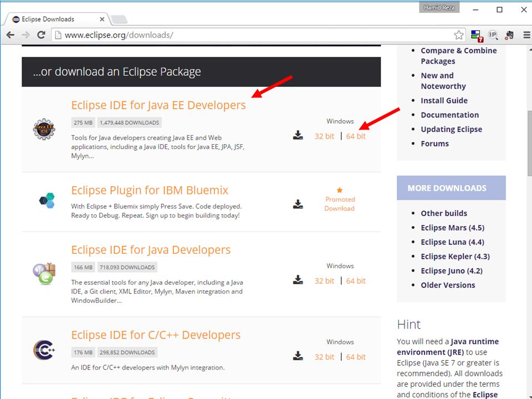Download 64 bit C/C++ Developers package
This screenshot has width=532, height=399.
point(356,357)
